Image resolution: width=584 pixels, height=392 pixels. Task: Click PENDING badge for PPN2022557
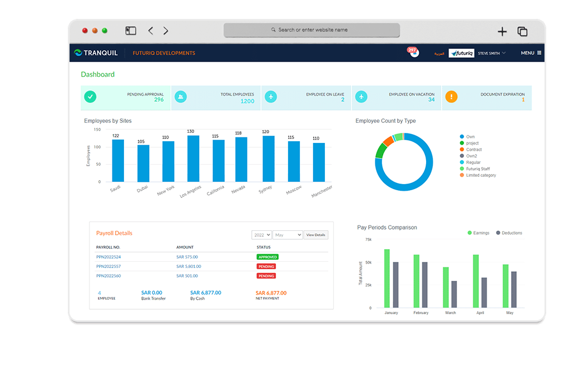coord(266,266)
